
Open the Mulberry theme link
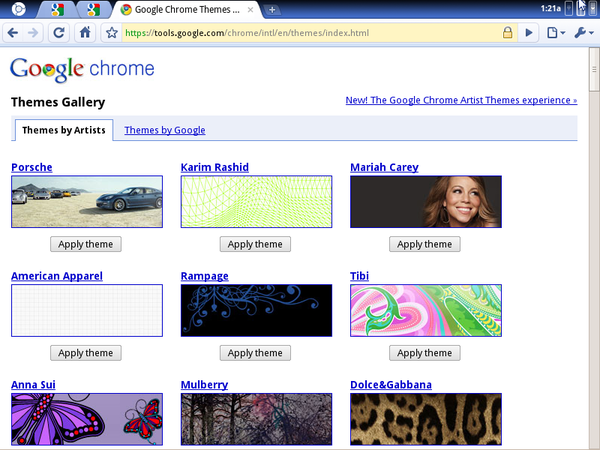pos(204,385)
